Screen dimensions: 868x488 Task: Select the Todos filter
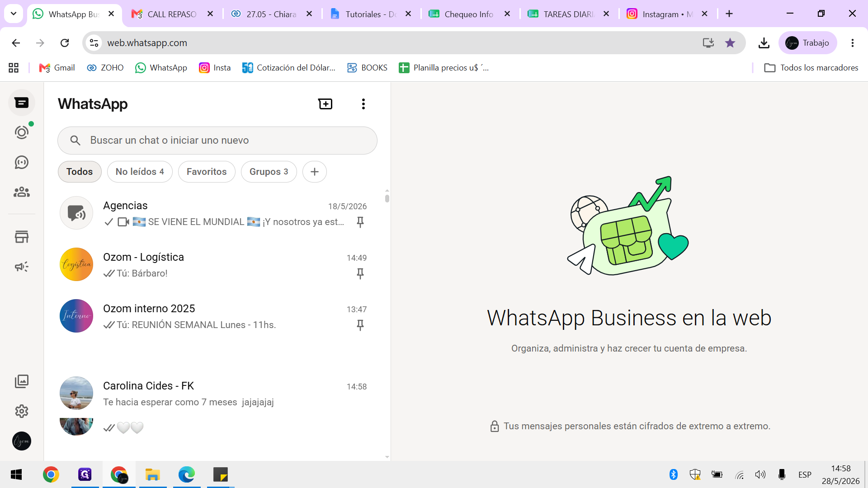click(80, 172)
